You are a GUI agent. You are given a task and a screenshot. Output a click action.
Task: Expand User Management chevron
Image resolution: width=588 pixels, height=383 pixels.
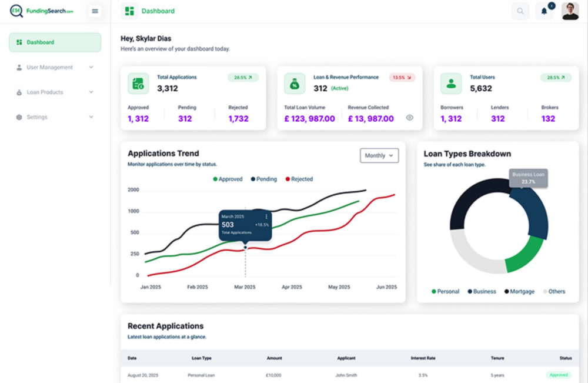pyautogui.click(x=91, y=67)
